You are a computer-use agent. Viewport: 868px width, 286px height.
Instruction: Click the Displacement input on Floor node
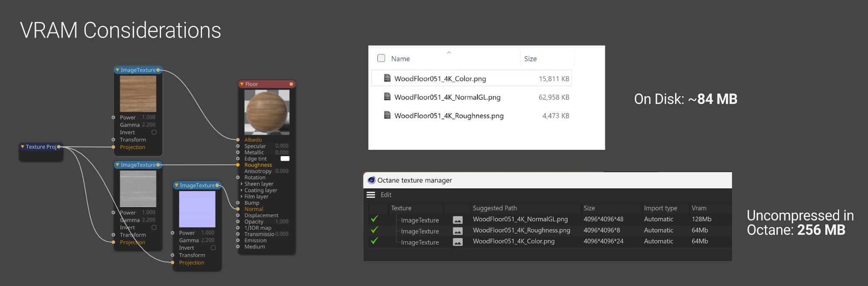click(x=238, y=215)
